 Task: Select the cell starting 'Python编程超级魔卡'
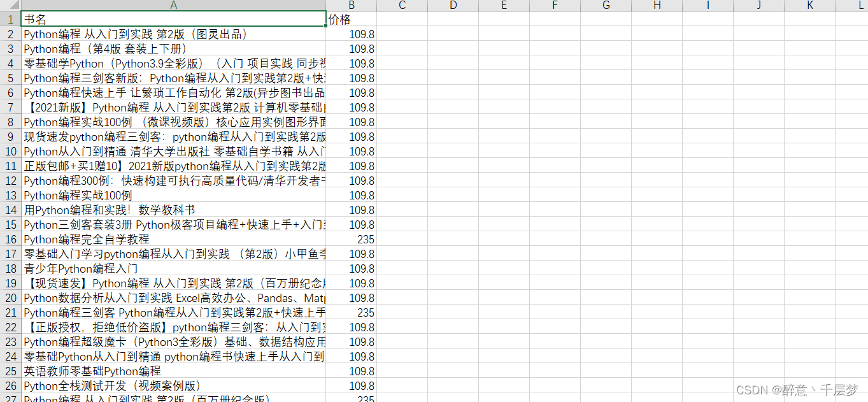(173, 341)
